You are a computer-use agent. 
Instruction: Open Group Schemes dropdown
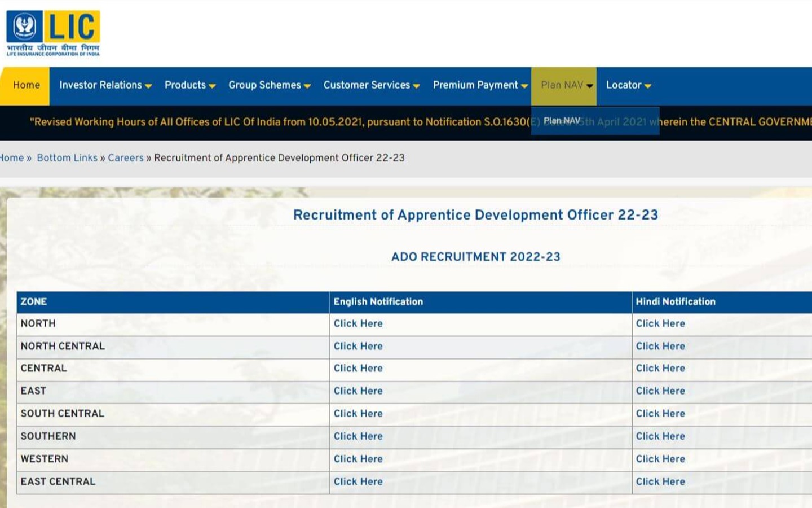(x=269, y=85)
